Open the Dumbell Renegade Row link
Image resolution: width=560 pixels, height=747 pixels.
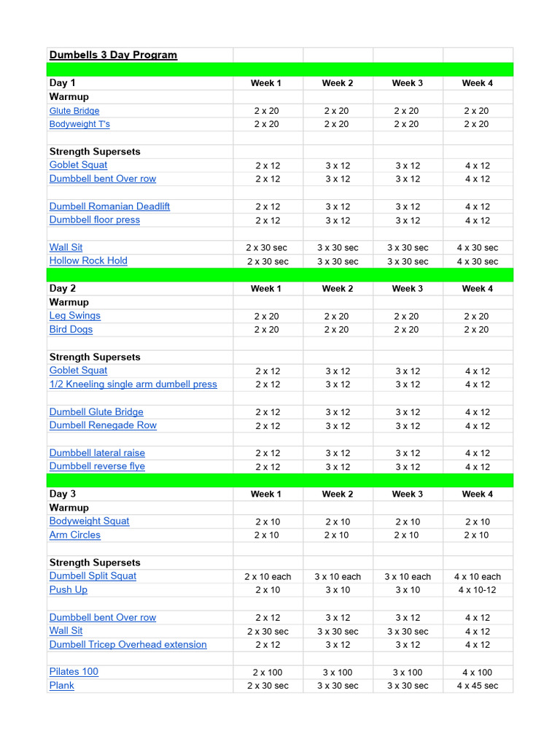coord(103,425)
